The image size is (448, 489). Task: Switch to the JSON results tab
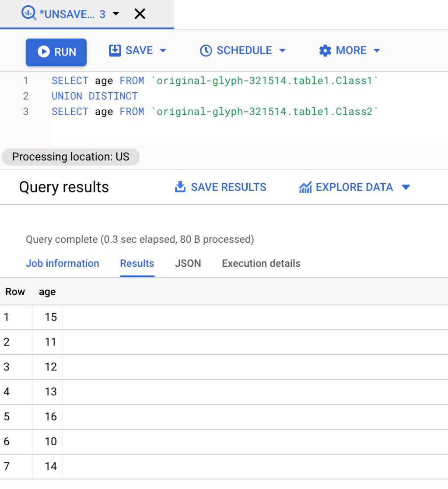point(188,263)
